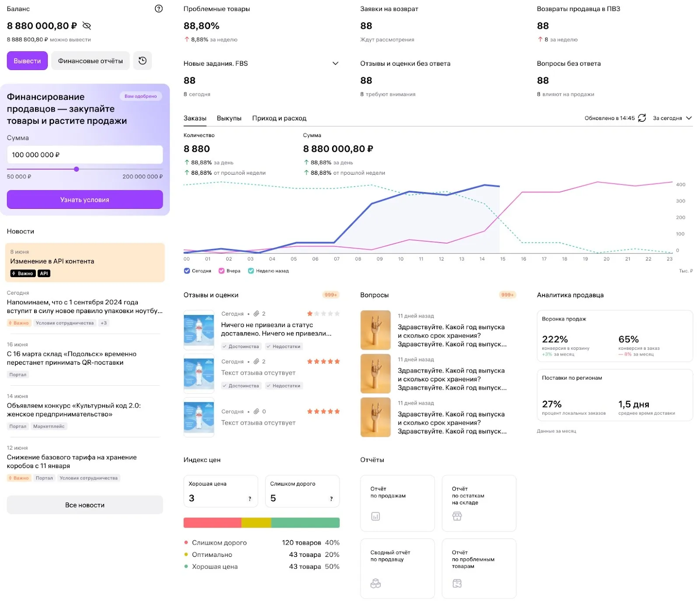Expand the +3 hidden news tags
Viewport: 700px width, 609px height.
[104, 323]
